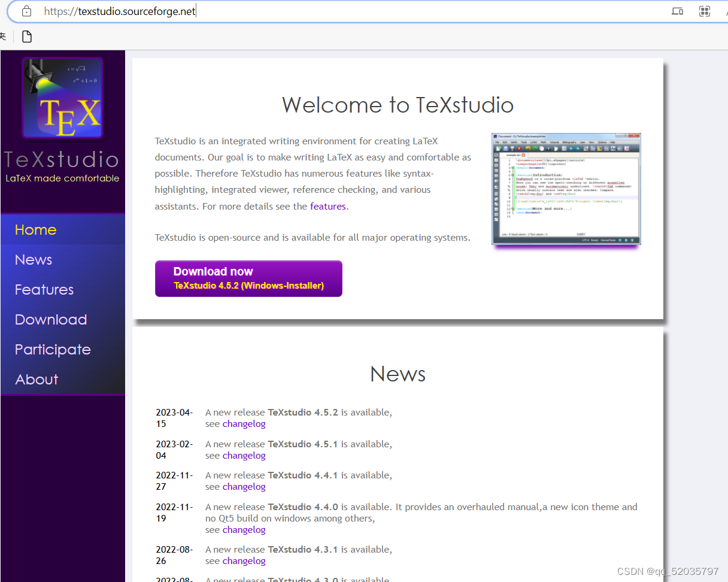Click the Download now button
728x582 pixels.
tap(248, 278)
